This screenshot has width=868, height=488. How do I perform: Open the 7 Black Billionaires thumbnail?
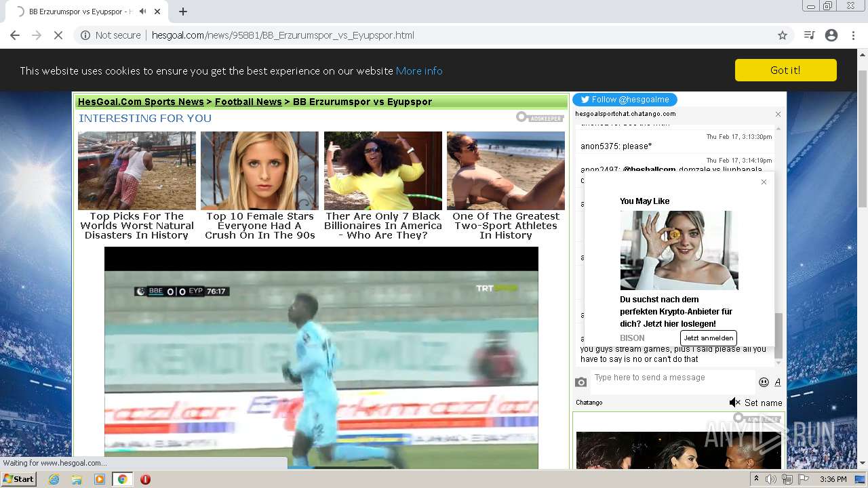383,171
